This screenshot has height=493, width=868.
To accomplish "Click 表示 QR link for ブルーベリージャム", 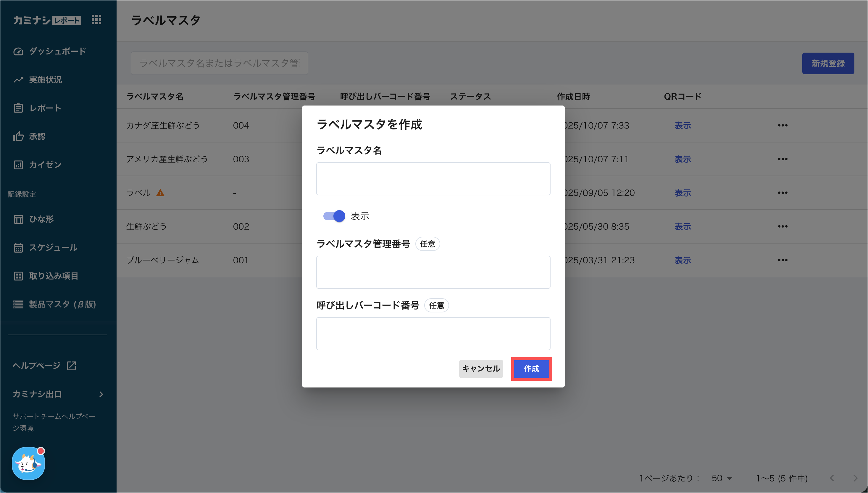I will [x=682, y=260].
